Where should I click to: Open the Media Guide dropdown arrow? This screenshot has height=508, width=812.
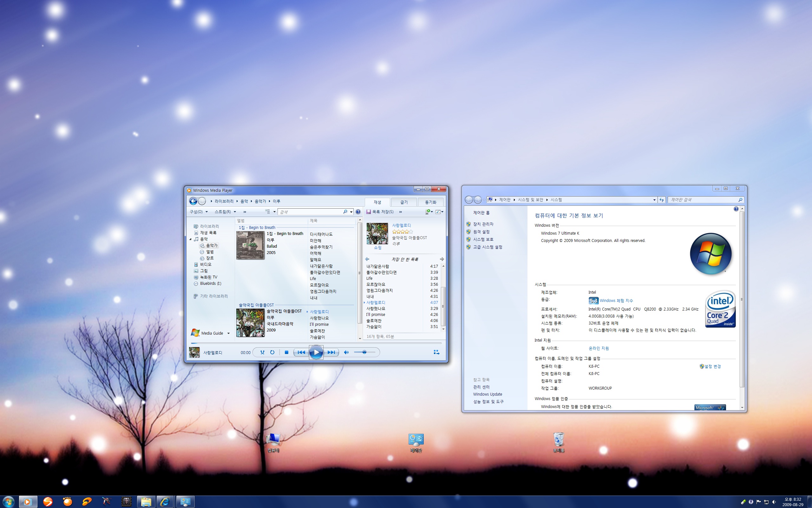(228, 333)
